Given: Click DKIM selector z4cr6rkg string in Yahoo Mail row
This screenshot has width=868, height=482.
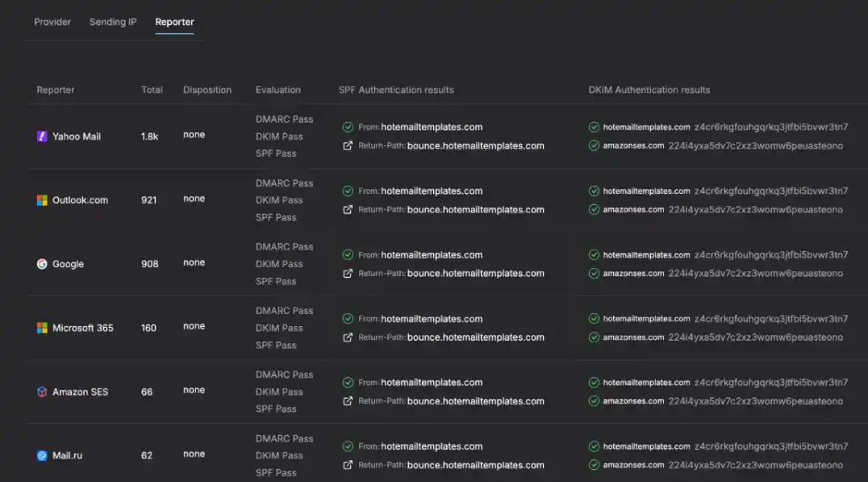Looking at the screenshot, I should [771, 127].
